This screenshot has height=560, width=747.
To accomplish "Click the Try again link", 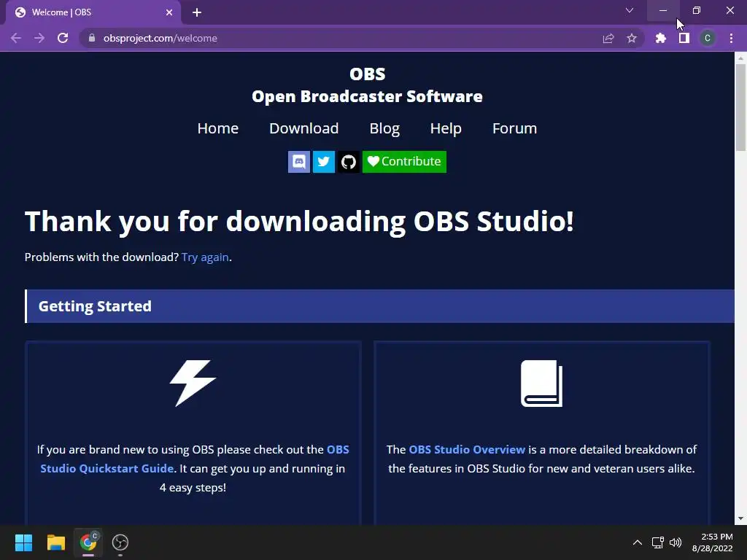I will [205, 257].
